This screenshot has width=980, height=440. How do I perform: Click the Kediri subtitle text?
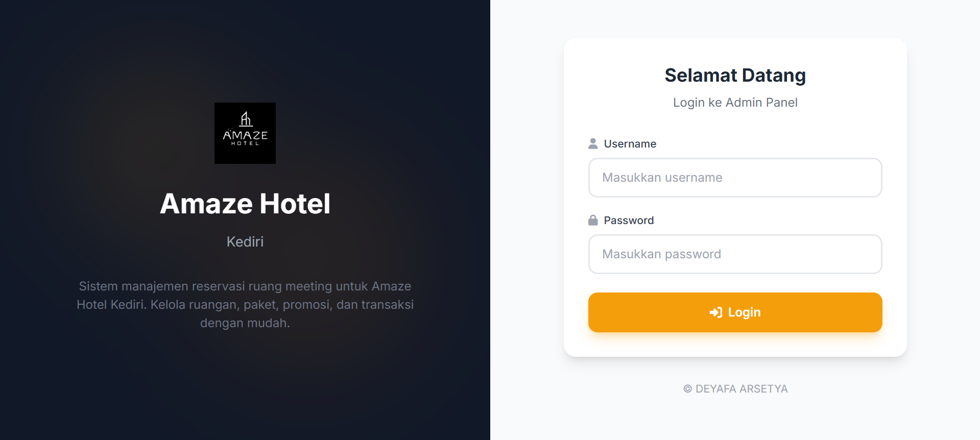click(x=245, y=241)
